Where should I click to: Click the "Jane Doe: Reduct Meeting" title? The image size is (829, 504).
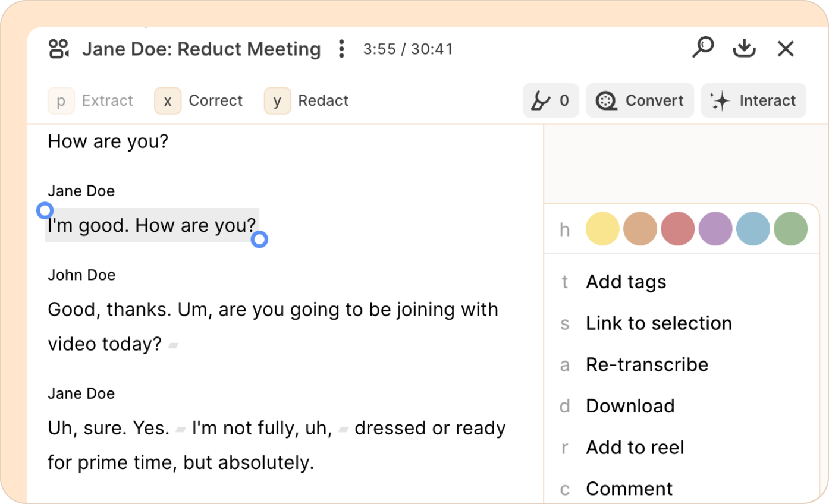coord(202,49)
